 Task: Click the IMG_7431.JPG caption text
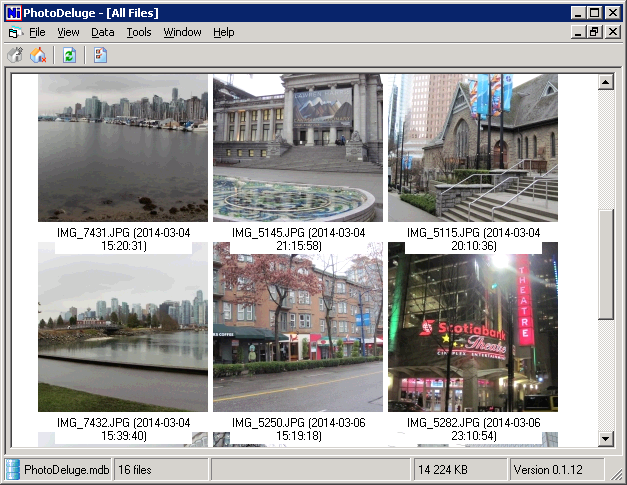point(124,239)
